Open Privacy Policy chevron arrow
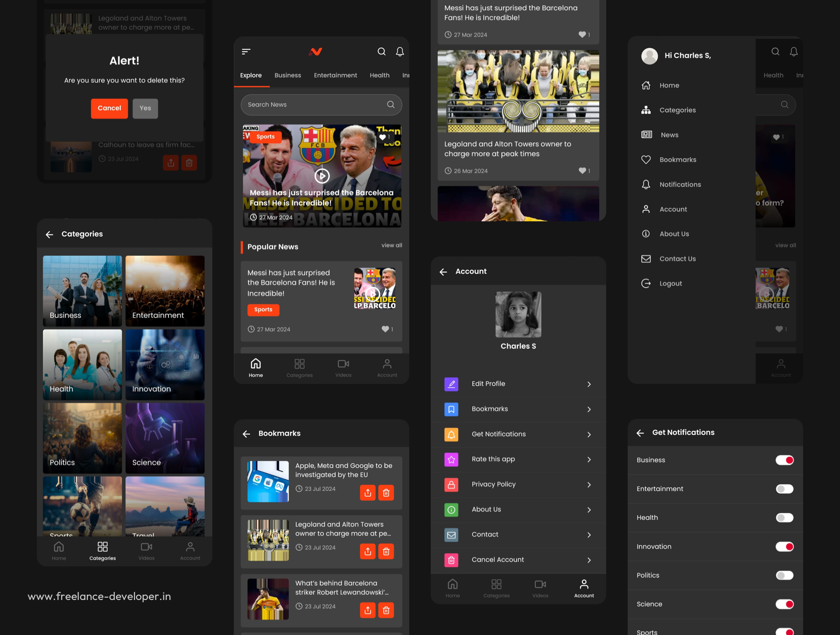 [x=589, y=485]
